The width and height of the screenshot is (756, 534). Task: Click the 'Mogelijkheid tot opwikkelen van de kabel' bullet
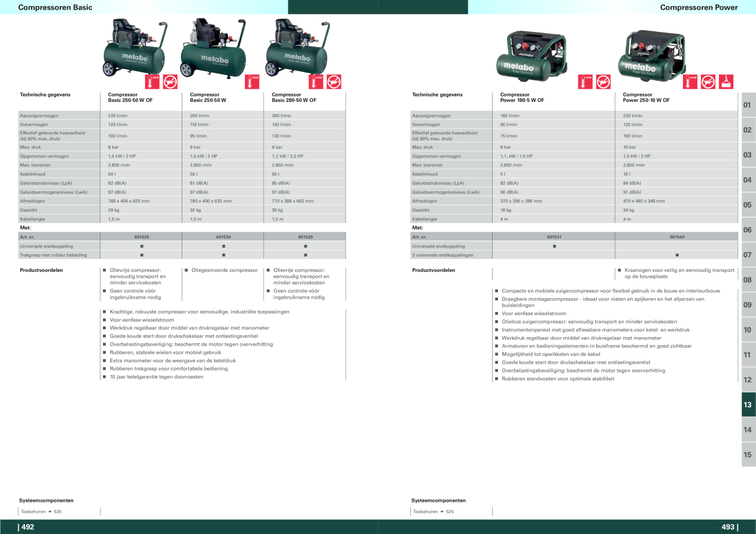[x=551, y=354]
